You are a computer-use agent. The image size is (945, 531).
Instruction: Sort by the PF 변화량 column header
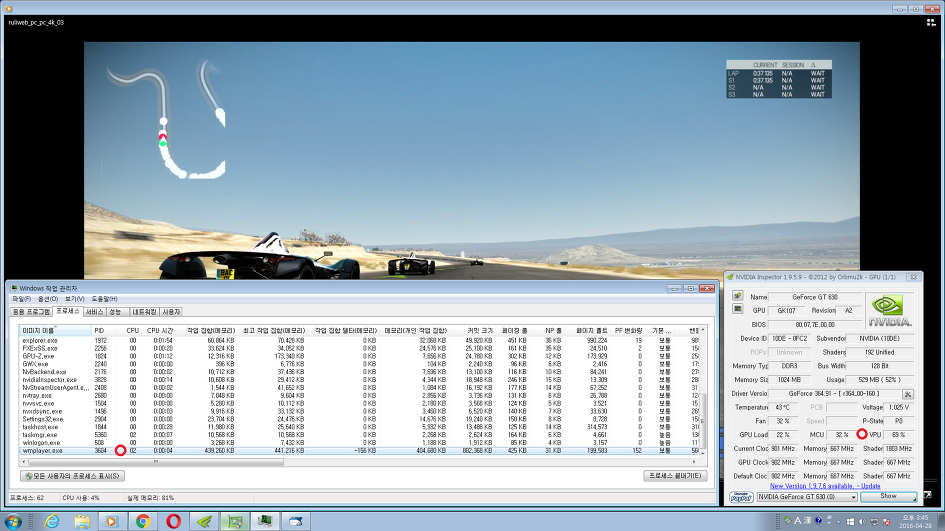click(628, 330)
